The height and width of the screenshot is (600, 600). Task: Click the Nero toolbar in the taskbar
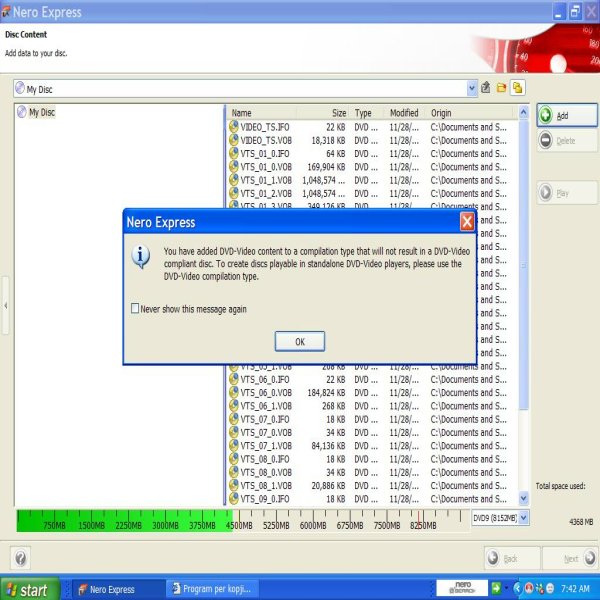point(462,588)
